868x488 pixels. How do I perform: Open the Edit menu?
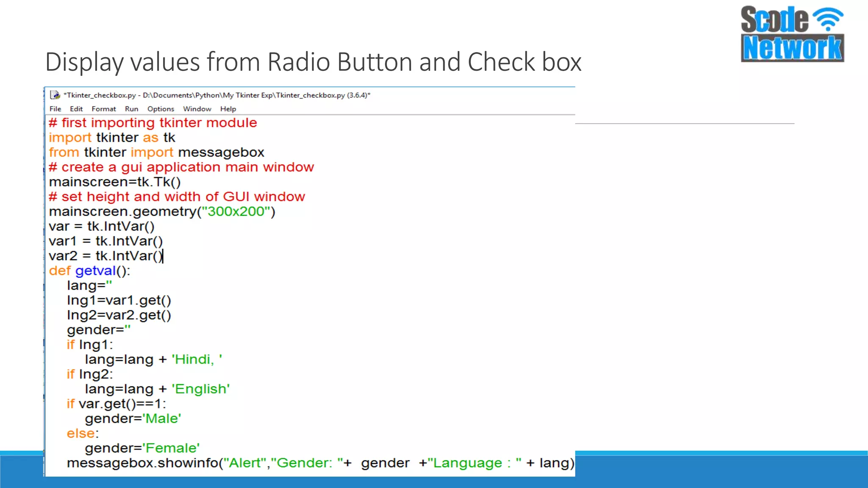coord(76,109)
